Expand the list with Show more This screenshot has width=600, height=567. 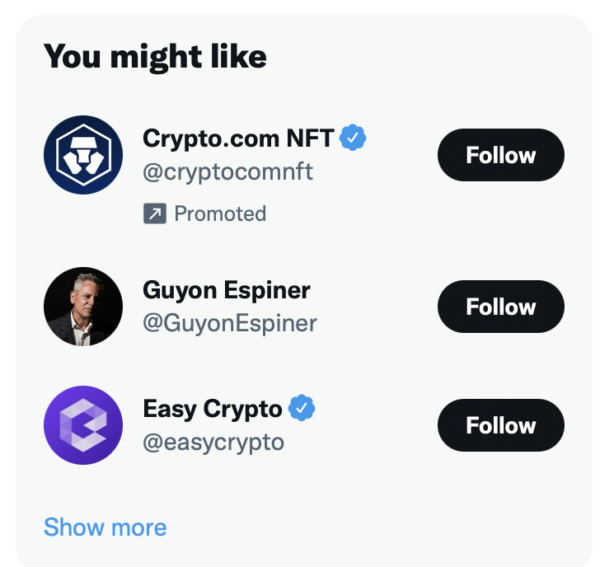[105, 527]
